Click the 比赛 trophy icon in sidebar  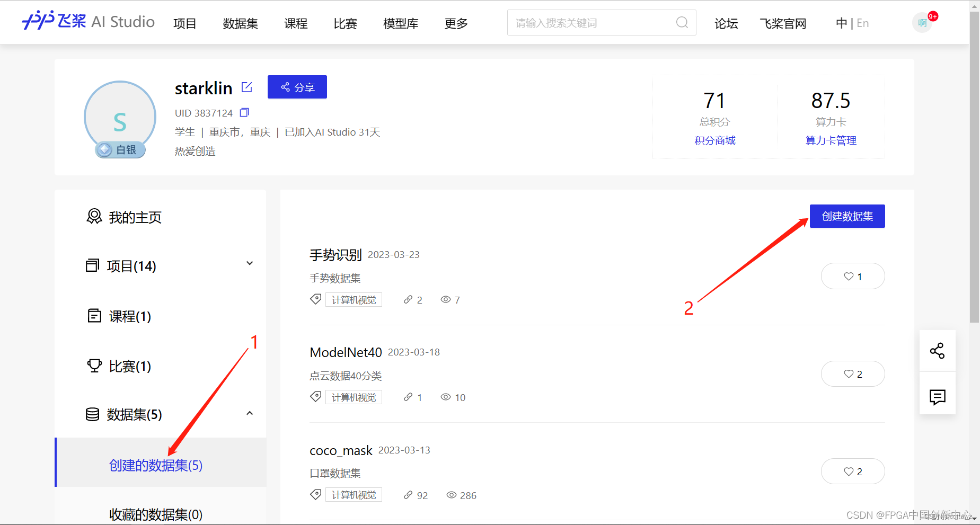tap(94, 366)
